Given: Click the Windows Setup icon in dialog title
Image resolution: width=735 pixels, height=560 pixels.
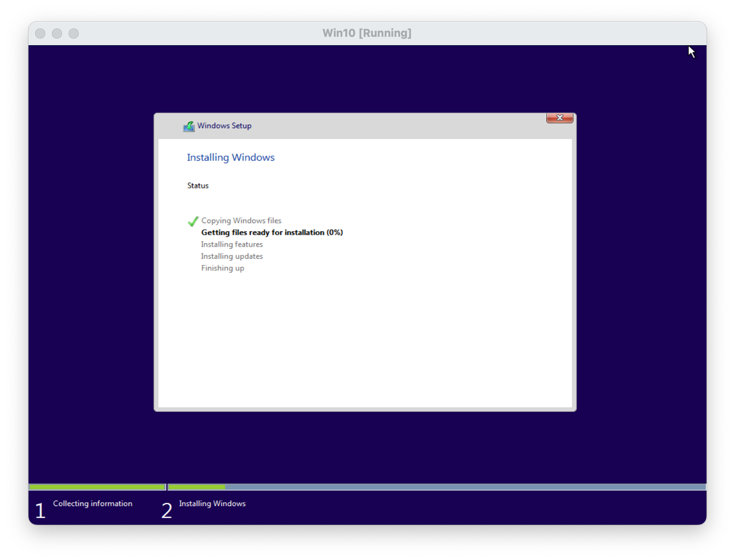Looking at the screenshot, I should (189, 126).
